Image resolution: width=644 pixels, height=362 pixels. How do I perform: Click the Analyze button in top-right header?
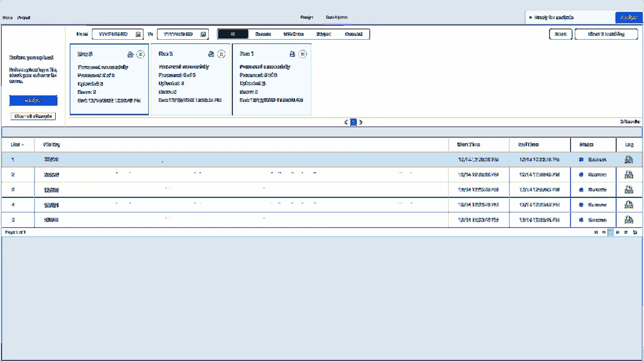click(x=628, y=17)
